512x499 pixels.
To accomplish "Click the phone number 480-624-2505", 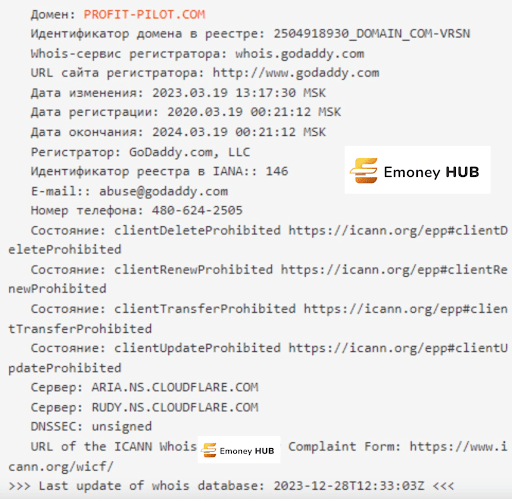I will [197, 210].
